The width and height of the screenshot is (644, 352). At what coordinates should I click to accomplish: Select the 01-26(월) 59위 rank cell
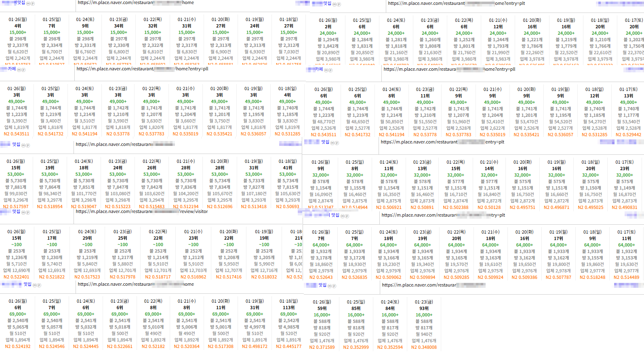322,308
